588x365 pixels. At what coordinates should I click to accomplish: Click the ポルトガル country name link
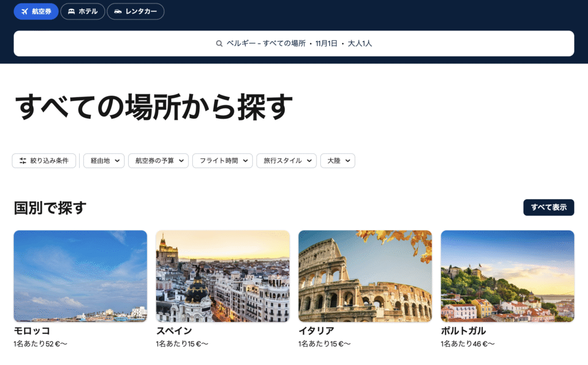[463, 331]
